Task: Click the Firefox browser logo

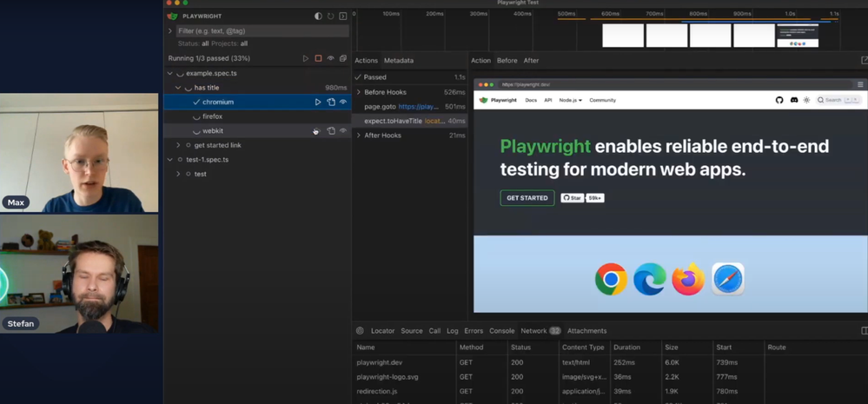Action: tap(688, 279)
